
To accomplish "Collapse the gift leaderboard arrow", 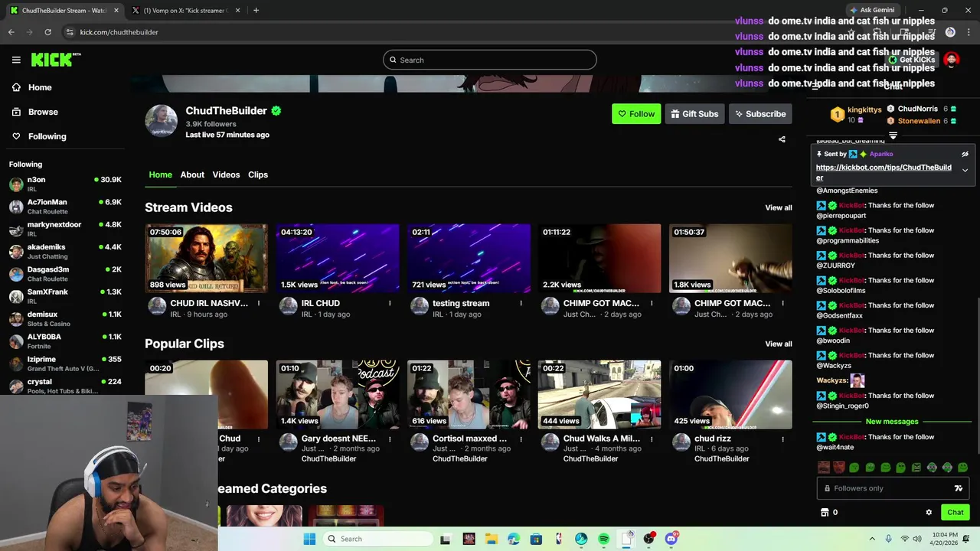I will pyautogui.click(x=893, y=135).
